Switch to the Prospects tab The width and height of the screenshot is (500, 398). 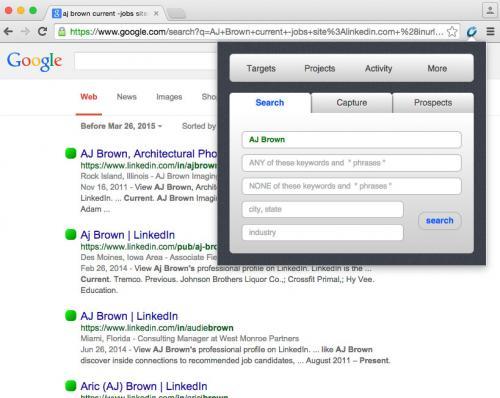coord(433,103)
